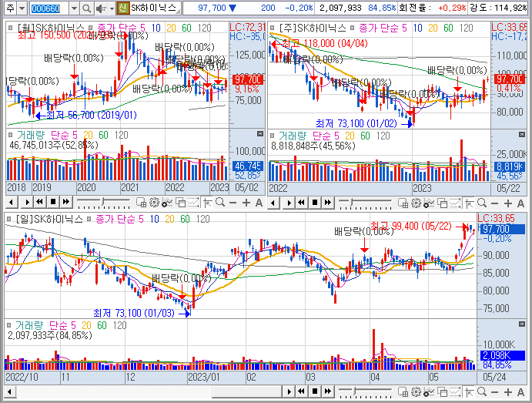Screen dimensions: 532x403
Task: Expand stock code 000660 dropdown
Action: point(74,8)
